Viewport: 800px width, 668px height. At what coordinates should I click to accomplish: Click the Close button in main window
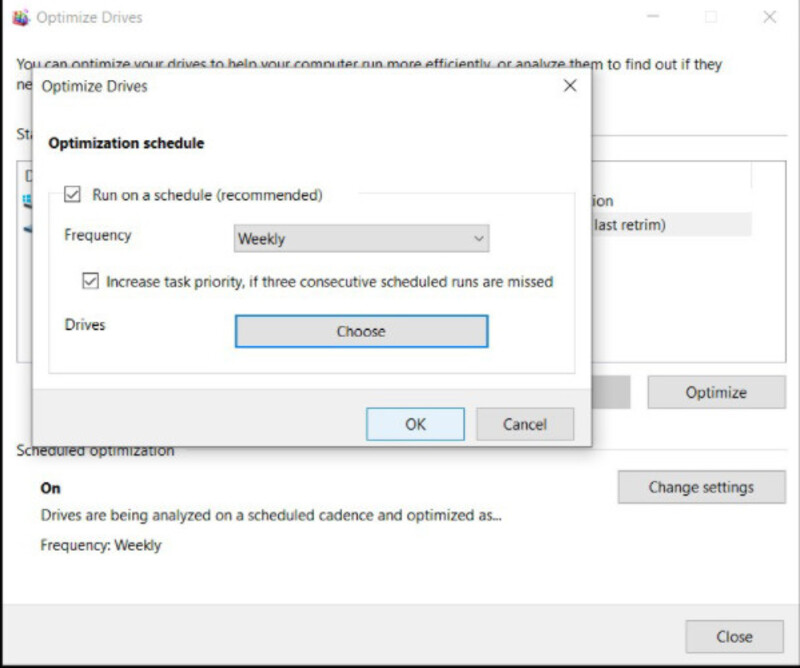click(734, 636)
